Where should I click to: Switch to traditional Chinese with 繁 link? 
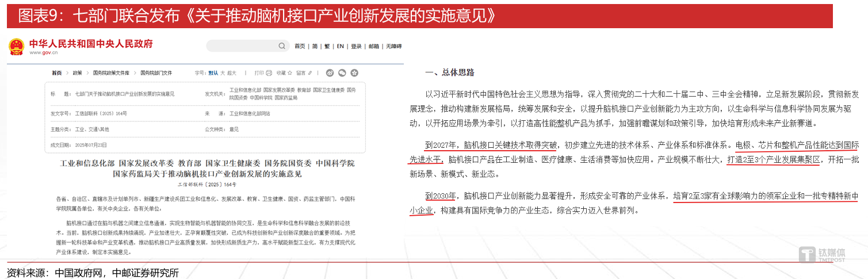pyautogui.click(x=327, y=46)
